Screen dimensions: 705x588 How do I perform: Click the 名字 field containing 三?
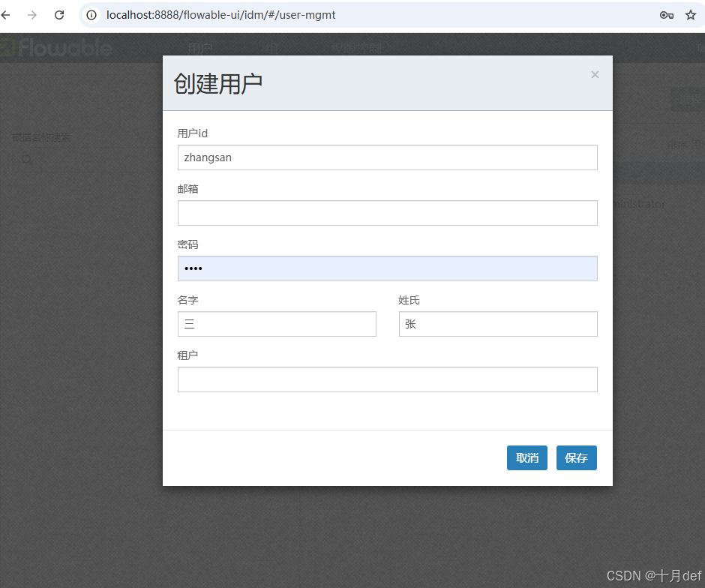(x=277, y=324)
